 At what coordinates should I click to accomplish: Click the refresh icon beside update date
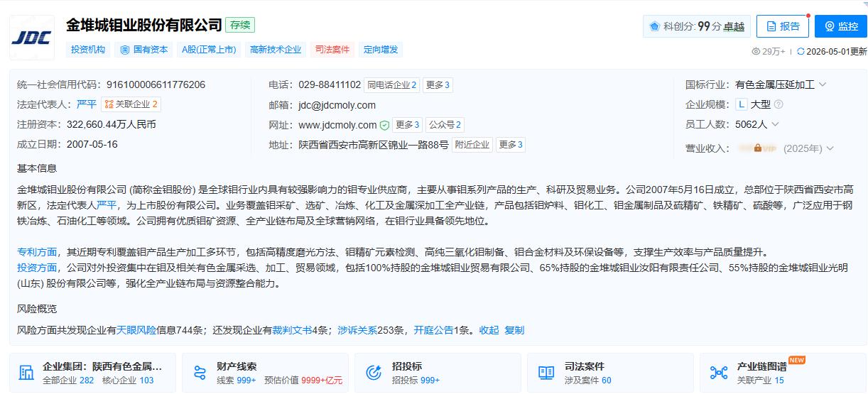coord(801,51)
